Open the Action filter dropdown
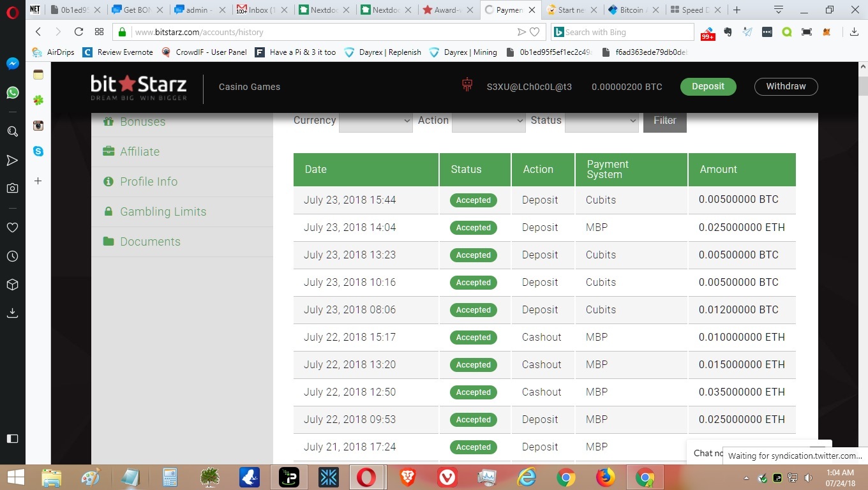Viewport: 868px width, 490px height. [488, 121]
